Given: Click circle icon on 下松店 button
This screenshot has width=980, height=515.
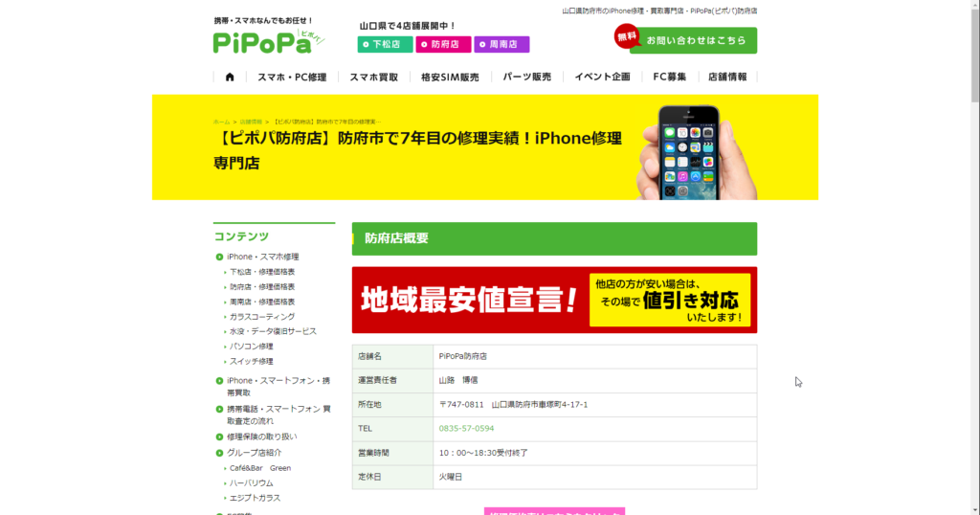Looking at the screenshot, I should [367, 44].
